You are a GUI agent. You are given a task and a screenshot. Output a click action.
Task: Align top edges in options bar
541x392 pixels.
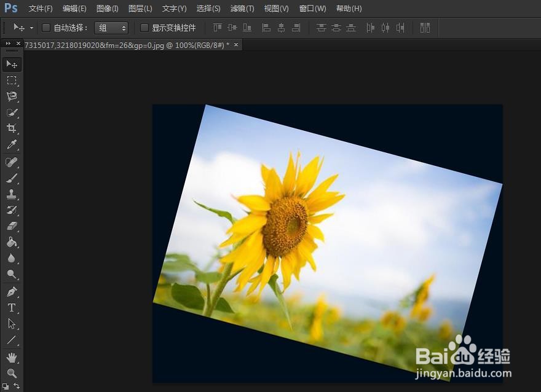click(x=218, y=28)
